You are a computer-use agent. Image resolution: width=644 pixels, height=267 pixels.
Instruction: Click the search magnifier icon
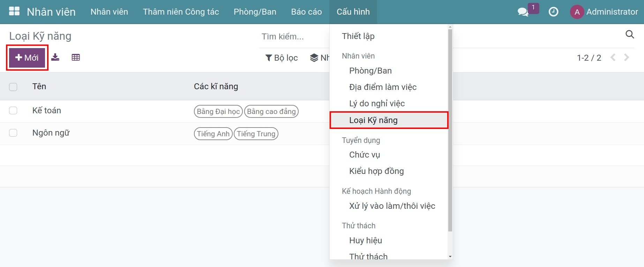click(630, 35)
